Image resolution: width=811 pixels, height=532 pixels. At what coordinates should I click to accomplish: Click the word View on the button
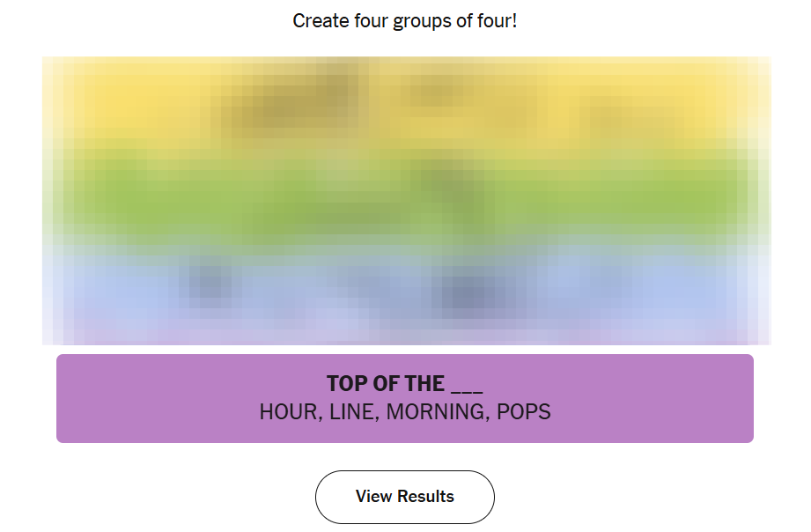(x=373, y=496)
